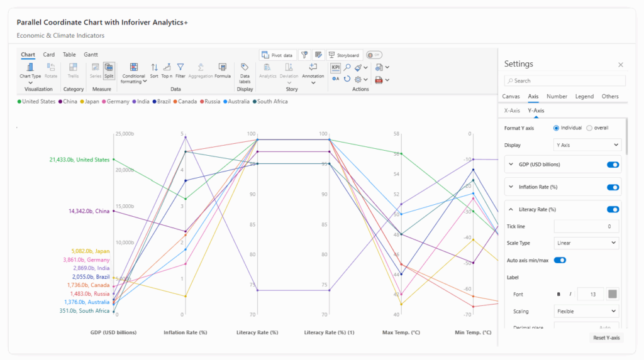The width and height of the screenshot is (644, 360).
Task: Select the Trellis category icon
Action: (73, 70)
